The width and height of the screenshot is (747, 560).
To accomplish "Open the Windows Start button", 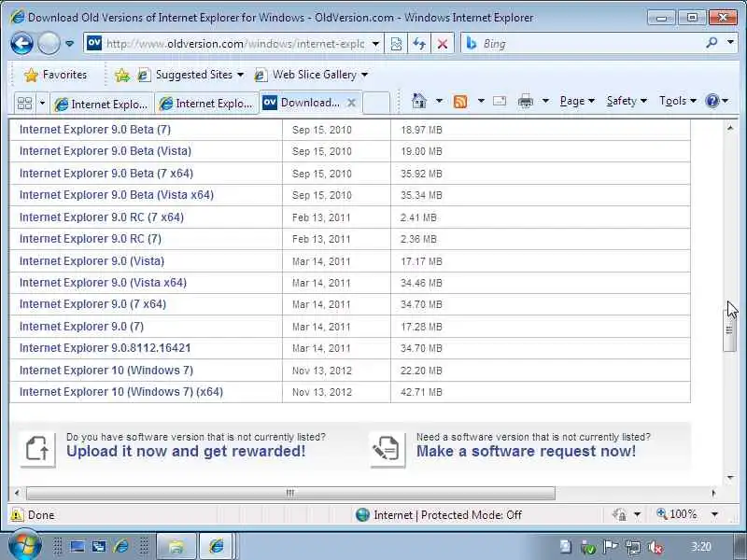I will click(x=24, y=546).
